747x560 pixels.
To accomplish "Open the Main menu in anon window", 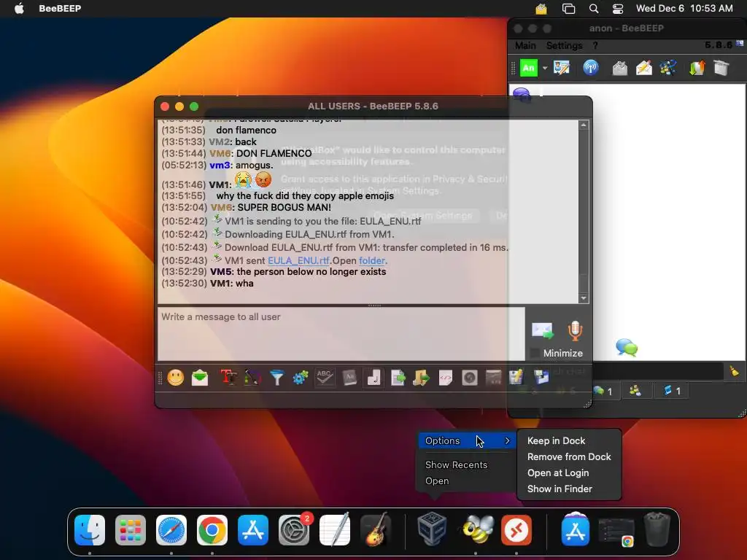I will 525,45.
